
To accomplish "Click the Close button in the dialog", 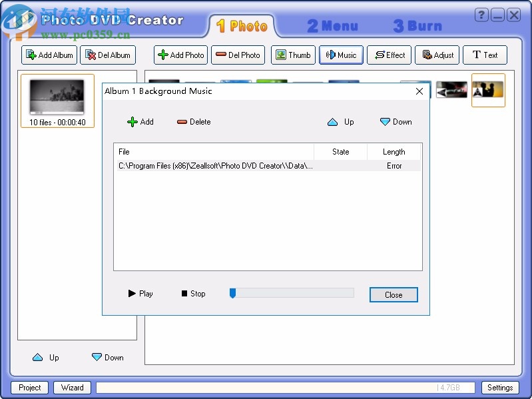I will (394, 295).
